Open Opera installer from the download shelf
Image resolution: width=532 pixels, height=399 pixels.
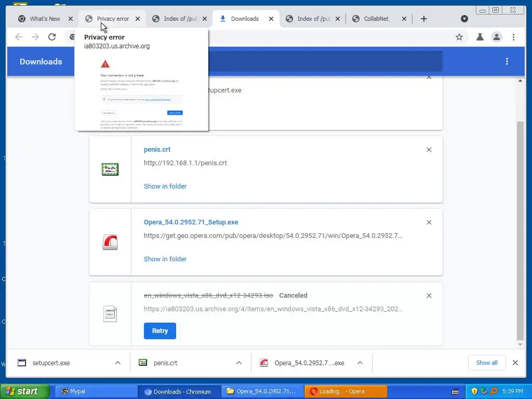[309, 363]
